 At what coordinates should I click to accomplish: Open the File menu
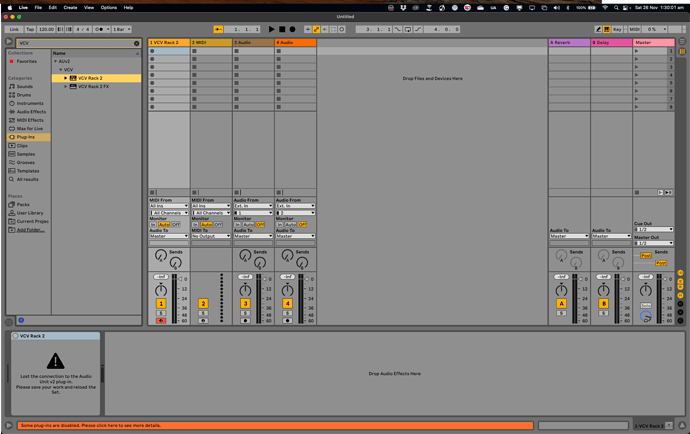[x=38, y=7]
